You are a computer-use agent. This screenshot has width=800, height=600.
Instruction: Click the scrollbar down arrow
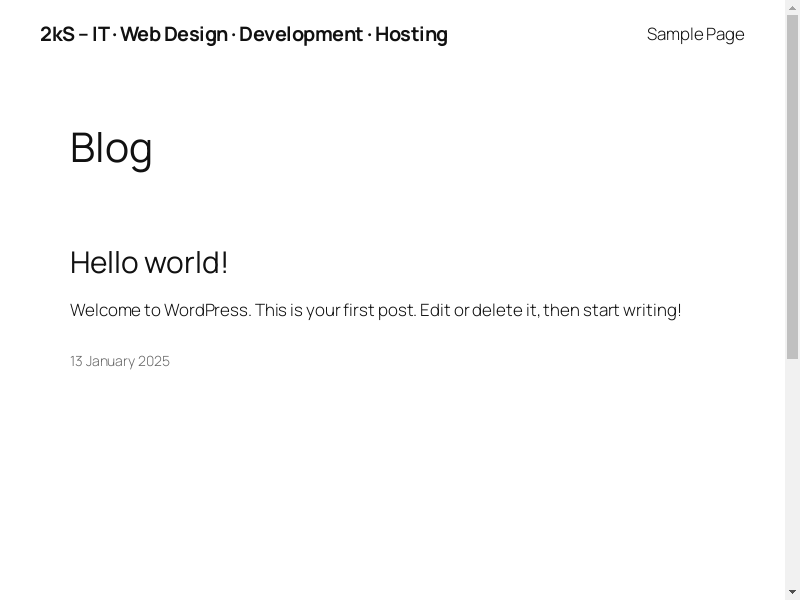point(792,592)
